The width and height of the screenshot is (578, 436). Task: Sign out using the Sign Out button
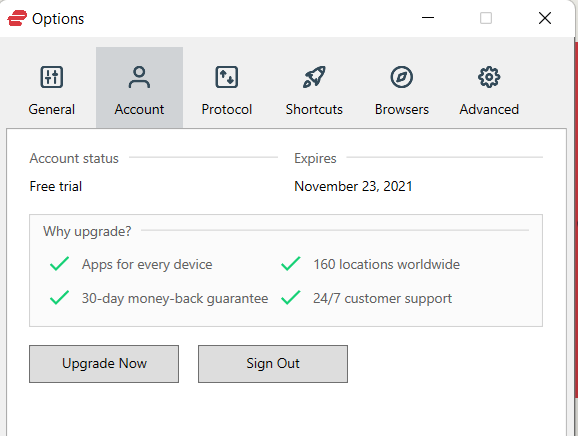[273, 364]
